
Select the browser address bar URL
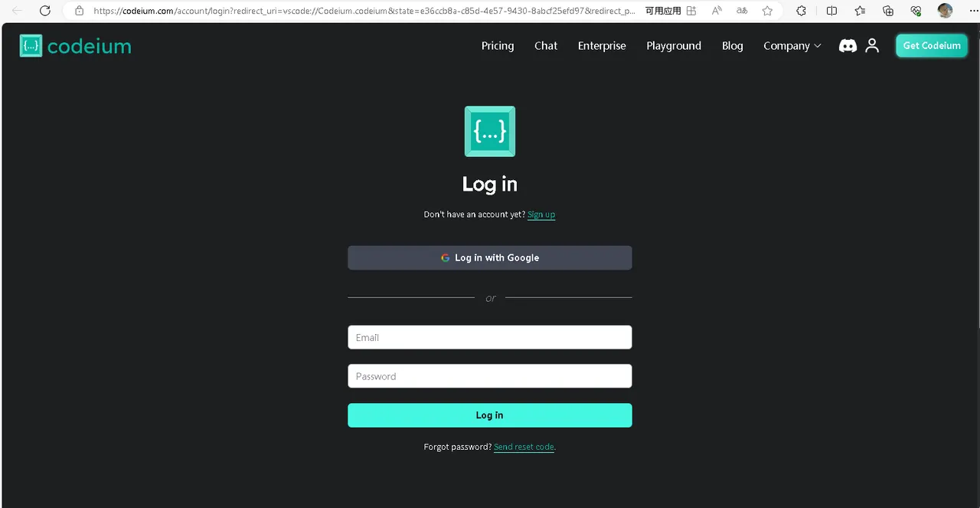coord(364,11)
